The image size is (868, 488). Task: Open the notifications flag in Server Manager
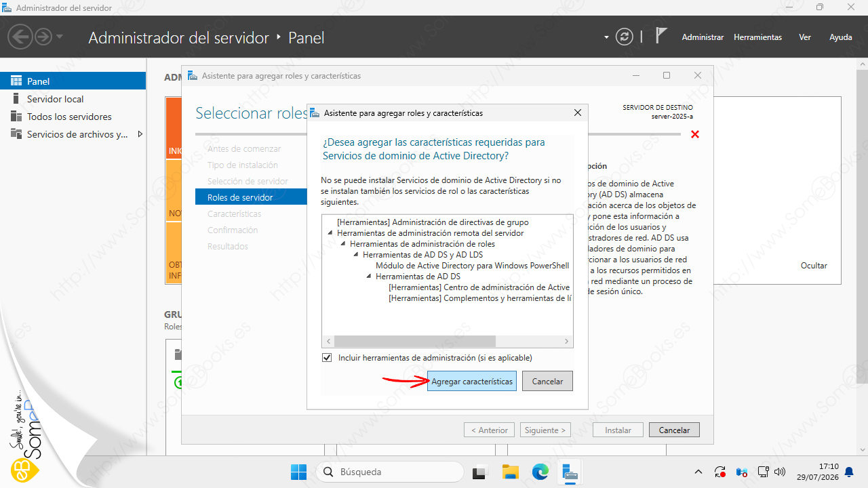[x=661, y=37]
